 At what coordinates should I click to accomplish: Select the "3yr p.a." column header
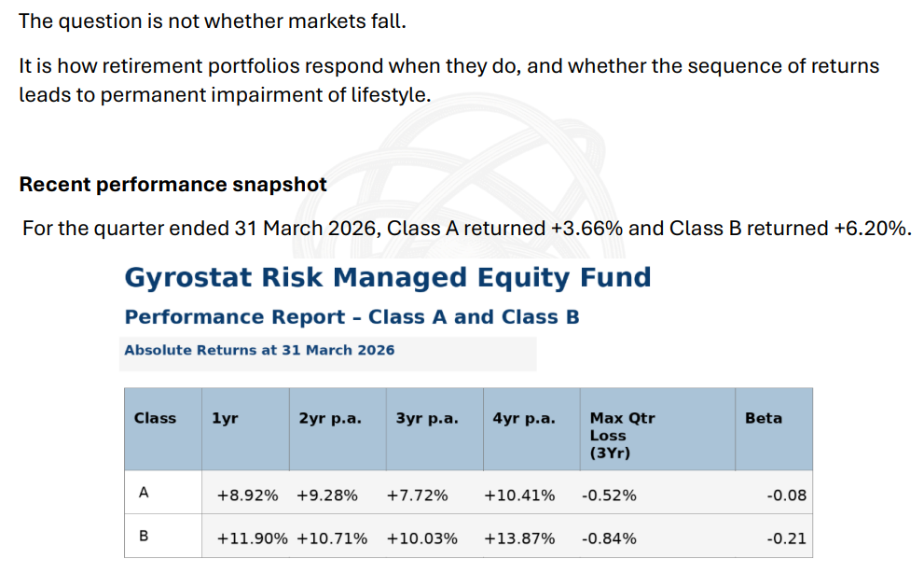427,419
